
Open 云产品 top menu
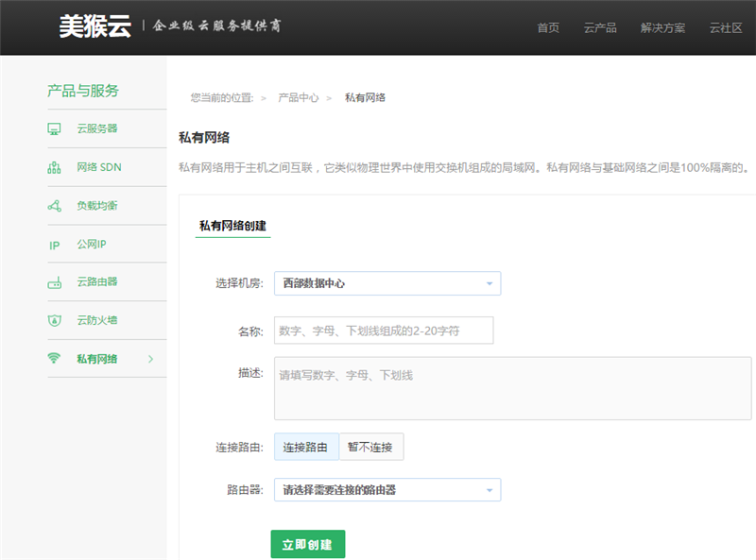600,28
